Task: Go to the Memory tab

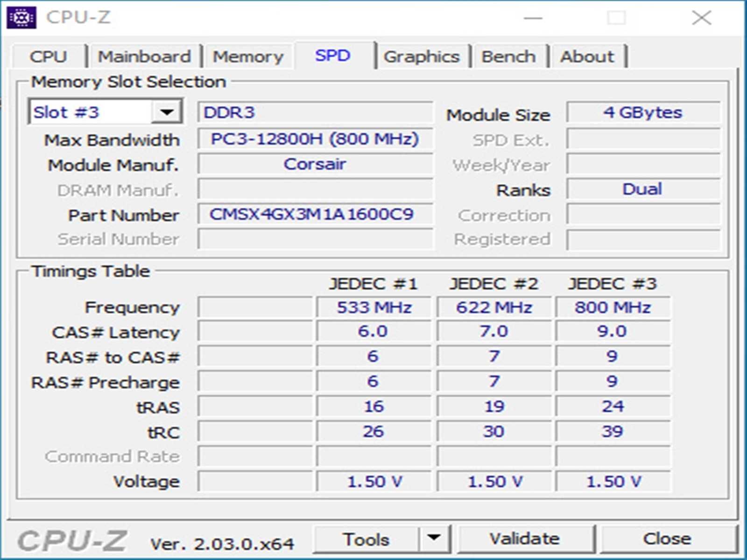Action: 248,56
